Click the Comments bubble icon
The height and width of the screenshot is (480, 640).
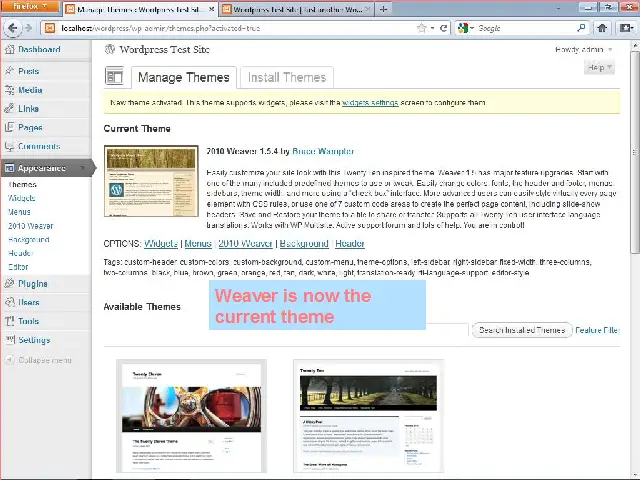[9, 146]
